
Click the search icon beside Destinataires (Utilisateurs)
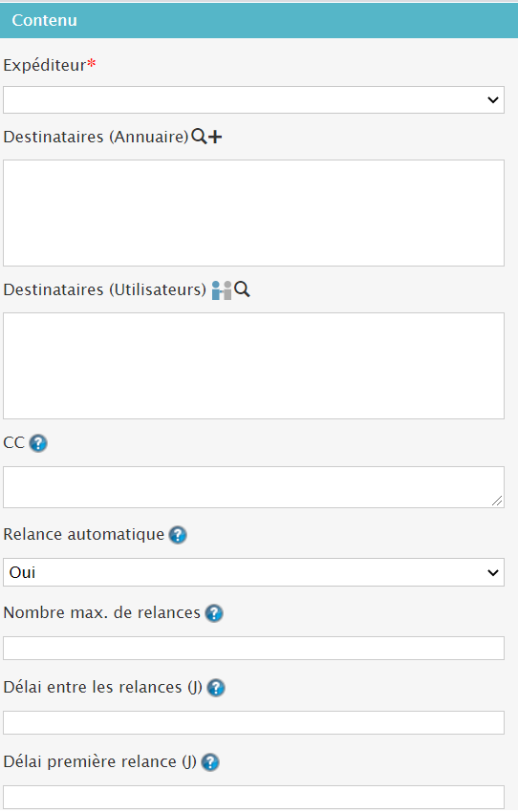242,289
